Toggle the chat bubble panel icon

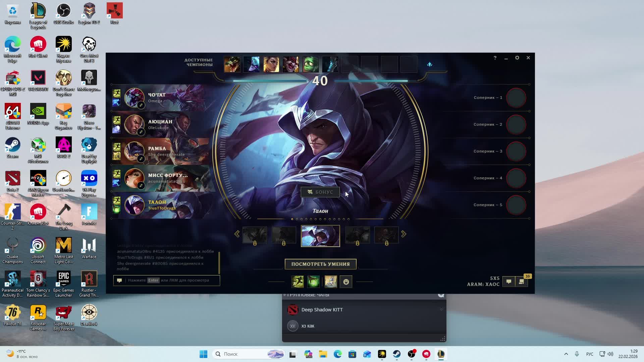(x=508, y=282)
